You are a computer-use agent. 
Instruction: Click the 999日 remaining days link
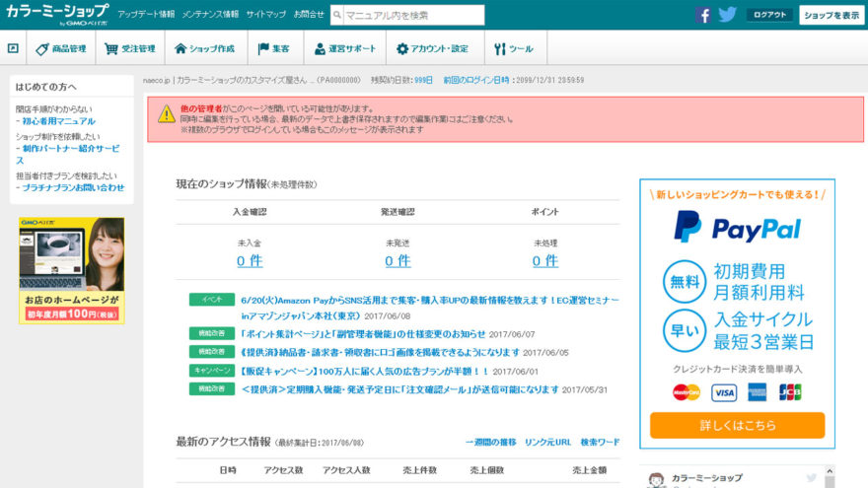423,80
